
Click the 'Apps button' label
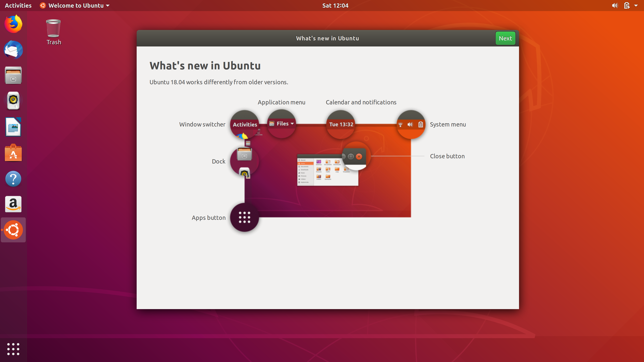pyautogui.click(x=208, y=218)
